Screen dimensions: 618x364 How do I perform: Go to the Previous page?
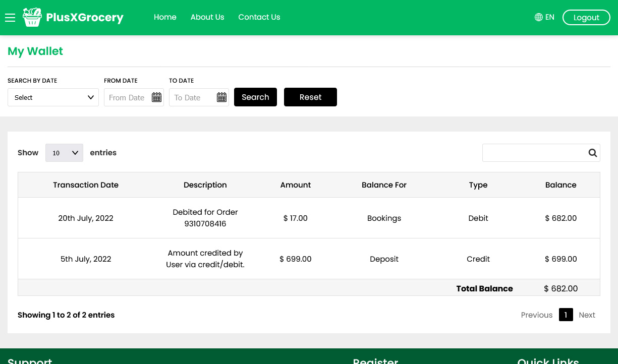pyautogui.click(x=537, y=315)
